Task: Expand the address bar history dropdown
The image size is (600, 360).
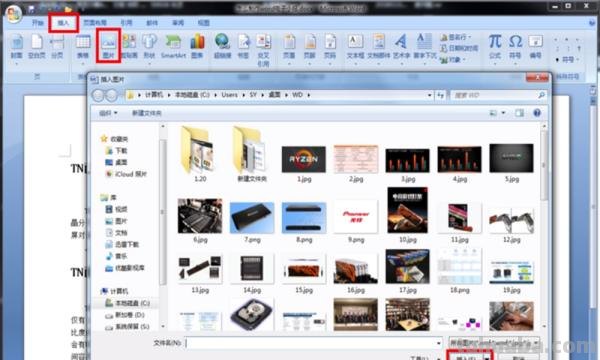Action: click(429, 95)
